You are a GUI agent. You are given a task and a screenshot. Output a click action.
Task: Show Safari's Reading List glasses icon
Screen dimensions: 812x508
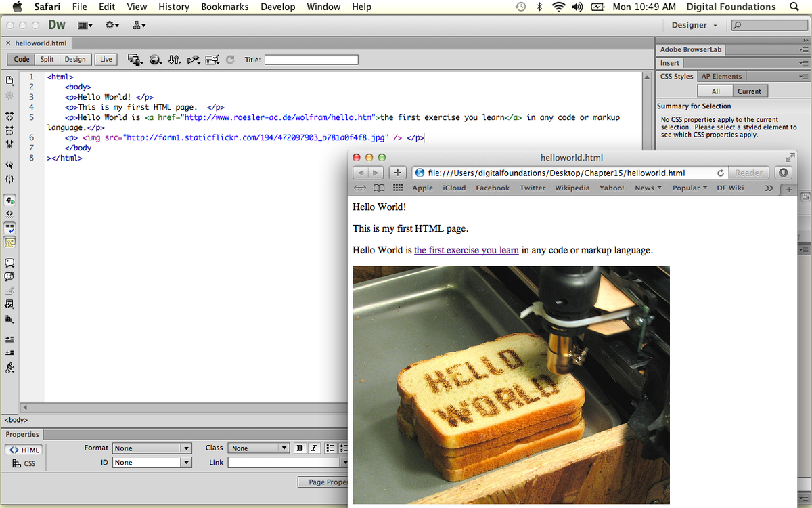pos(360,188)
